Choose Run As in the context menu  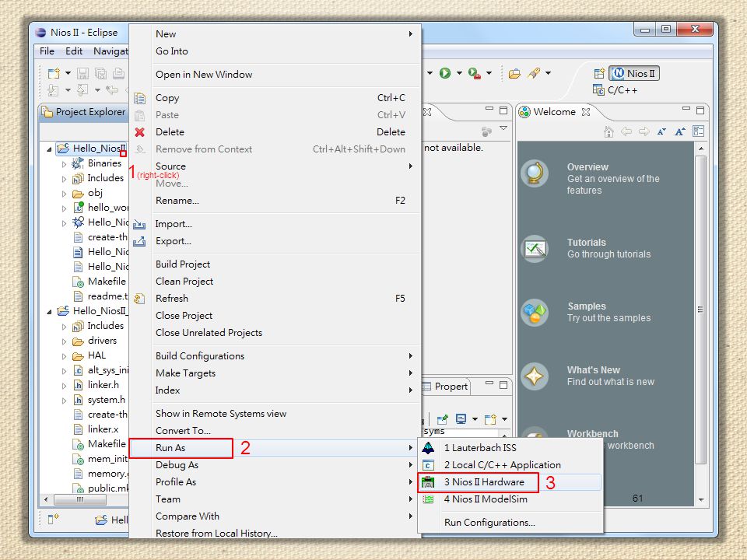(275, 448)
